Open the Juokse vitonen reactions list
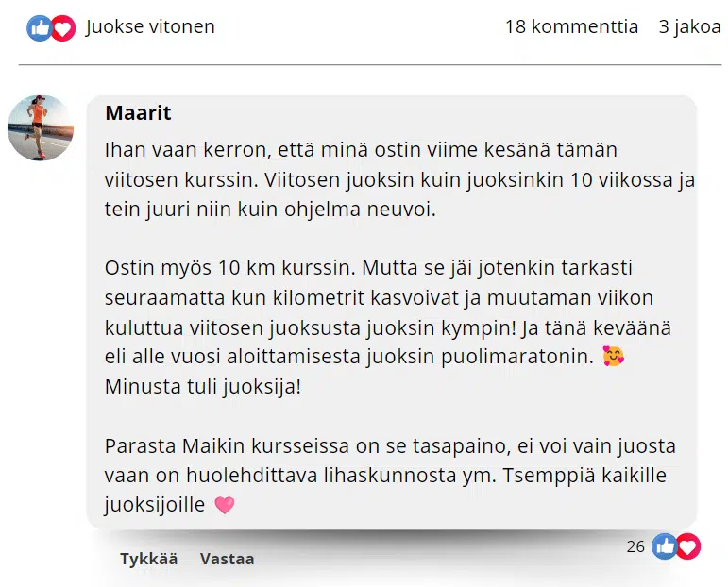This screenshot has width=728, height=587. point(150,26)
